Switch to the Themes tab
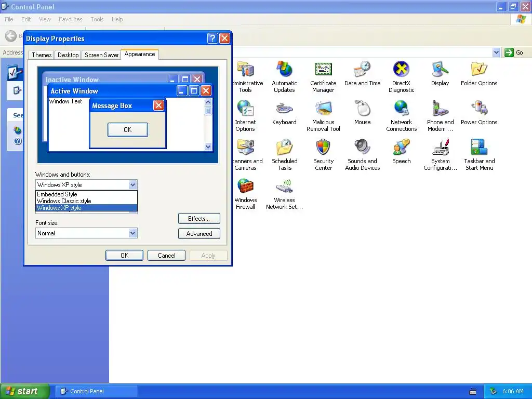The width and height of the screenshot is (532, 399). pos(42,55)
